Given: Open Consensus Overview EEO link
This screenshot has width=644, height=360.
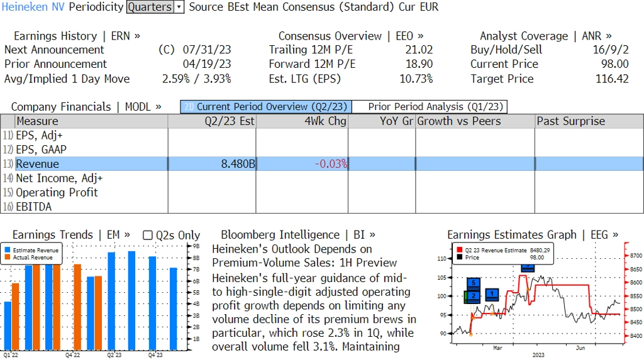Looking at the screenshot, I should [351, 36].
